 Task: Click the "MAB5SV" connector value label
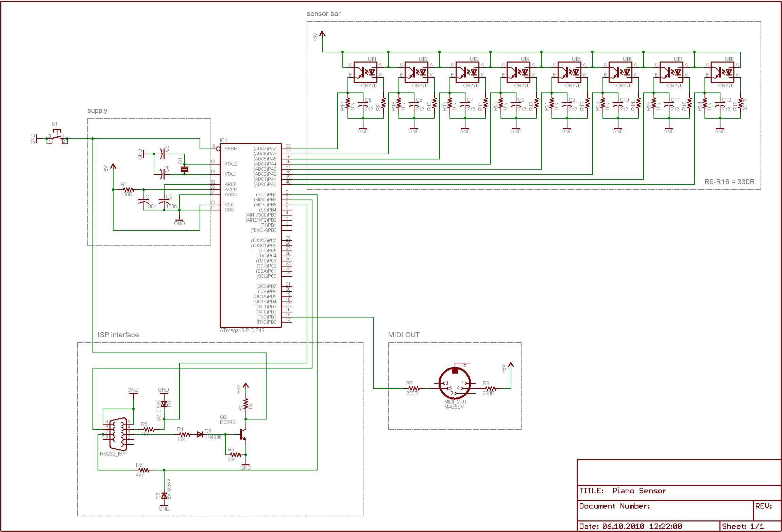[454, 407]
